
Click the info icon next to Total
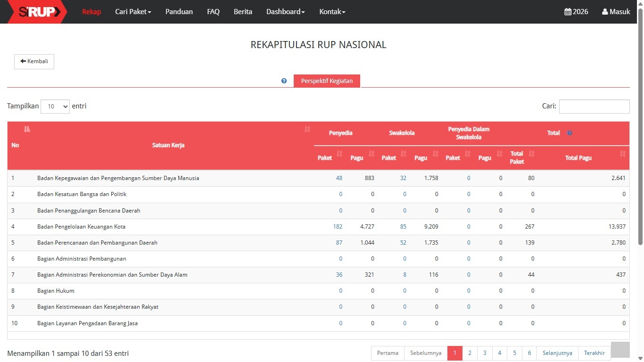570,133
